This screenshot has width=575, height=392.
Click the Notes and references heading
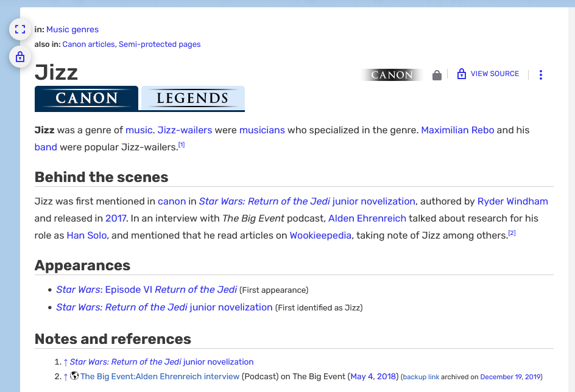click(x=113, y=339)
